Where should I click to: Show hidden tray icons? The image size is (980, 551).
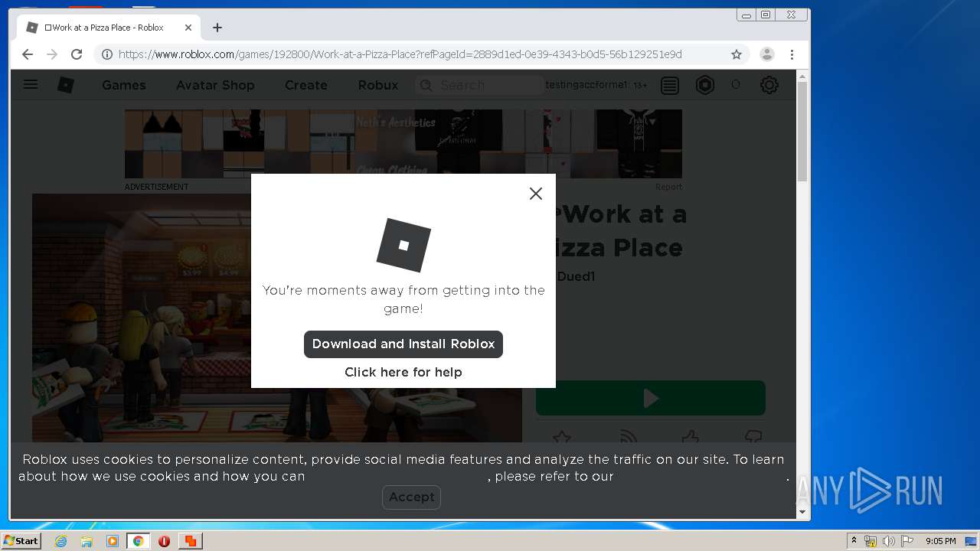[x=854, y=540]
